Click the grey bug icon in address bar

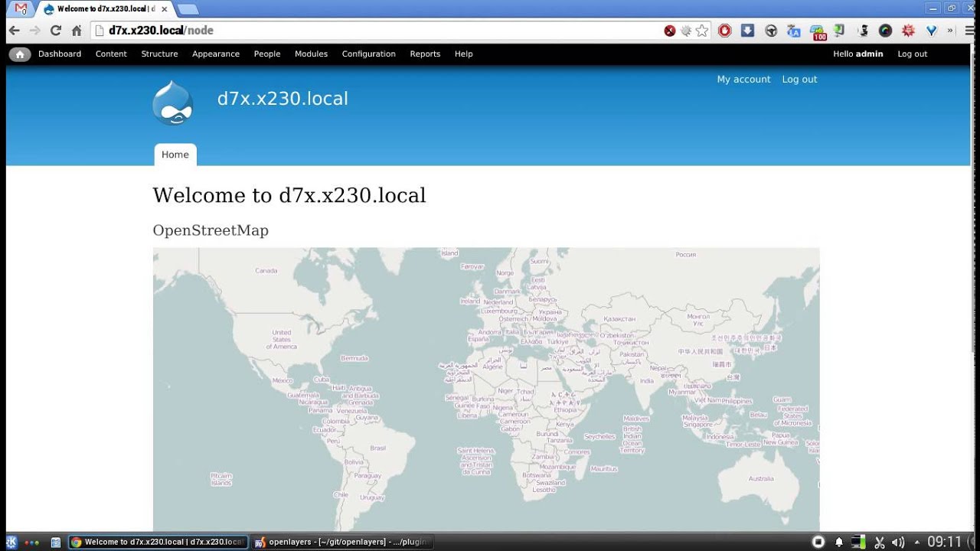click(686, 31)
